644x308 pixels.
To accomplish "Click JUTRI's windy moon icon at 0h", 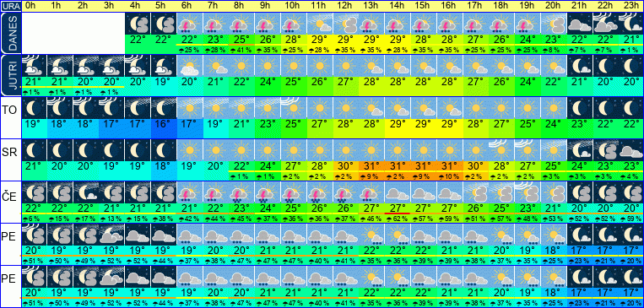I will [34, 66].
